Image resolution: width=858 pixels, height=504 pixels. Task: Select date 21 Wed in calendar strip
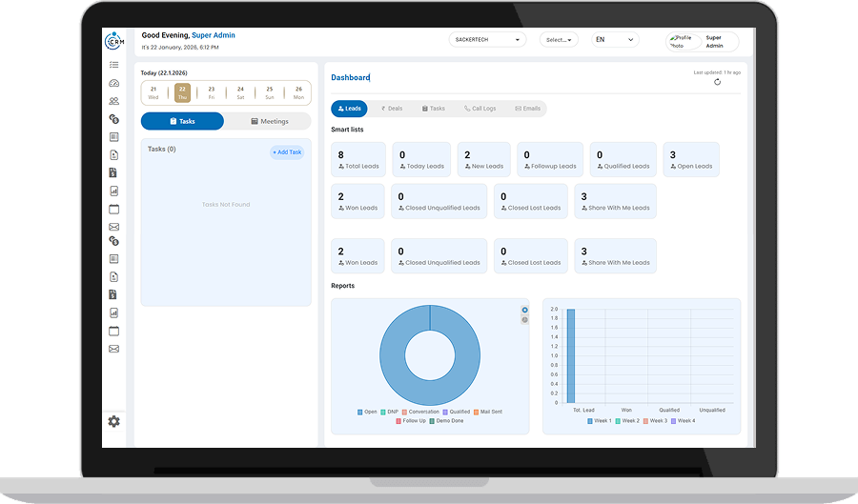coord(153,93)
